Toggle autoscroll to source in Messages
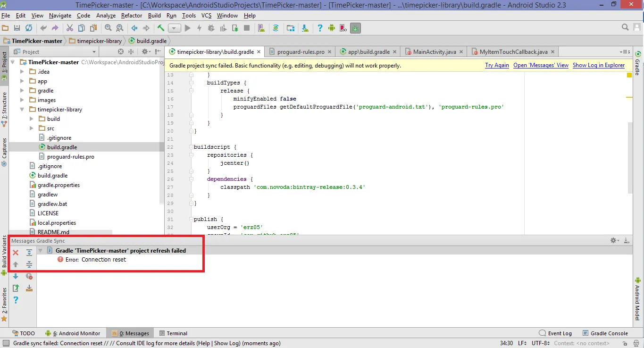 [x=29, y=288]
